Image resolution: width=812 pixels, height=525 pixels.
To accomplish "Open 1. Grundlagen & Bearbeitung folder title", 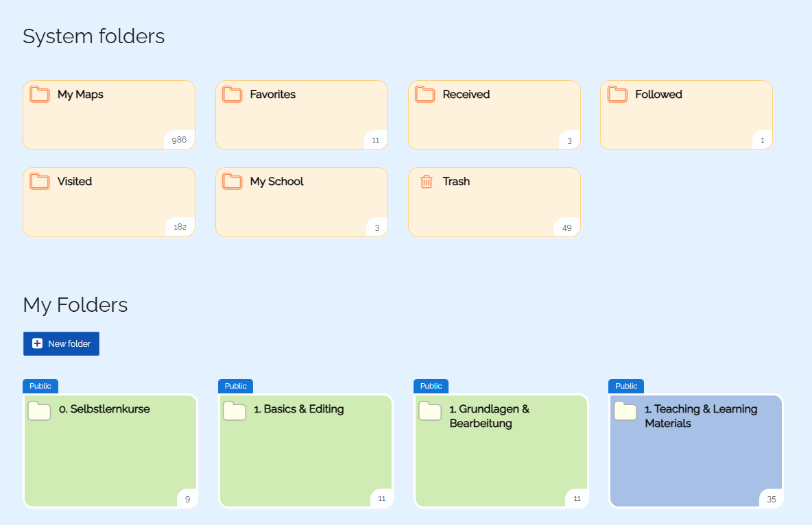I will pos(490,416).
